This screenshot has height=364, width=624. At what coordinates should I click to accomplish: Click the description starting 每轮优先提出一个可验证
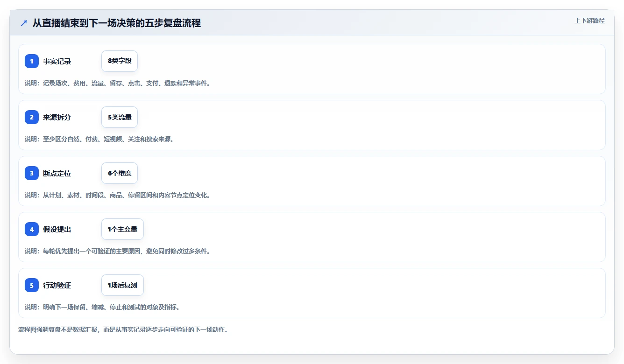(x=117, y=251)
